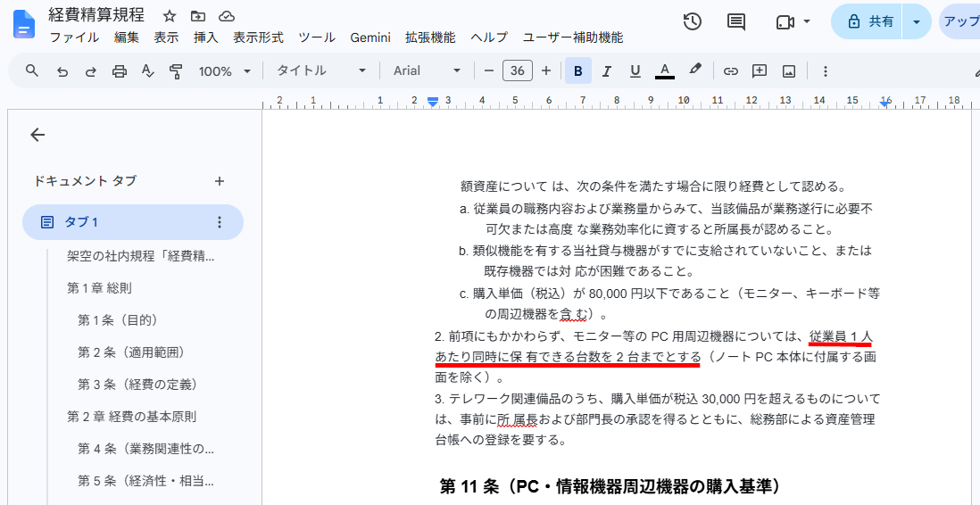Viewport: 980px width, 505px height.
Task: Activate the paint format tool
Action: point(176,70)
